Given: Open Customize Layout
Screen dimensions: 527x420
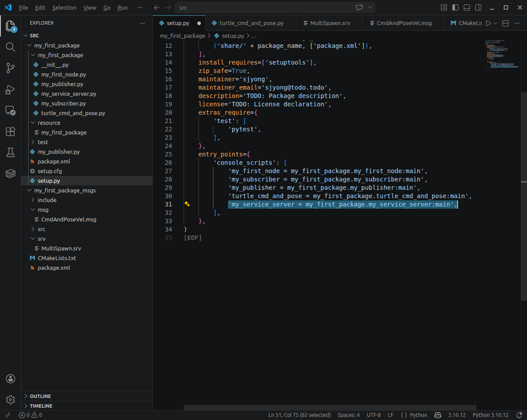Looking at the screenshot, I should coord(444,7).
